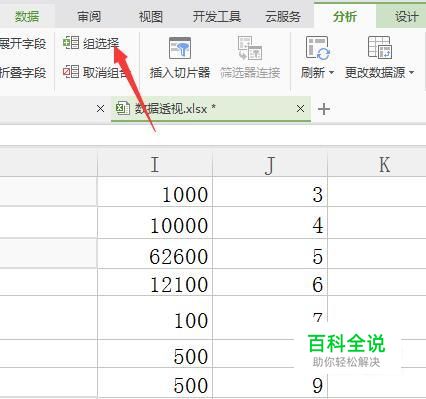Click the 刷新 refresh icon
This screenshot has height=399, width=426.
[x=317, y=48]
